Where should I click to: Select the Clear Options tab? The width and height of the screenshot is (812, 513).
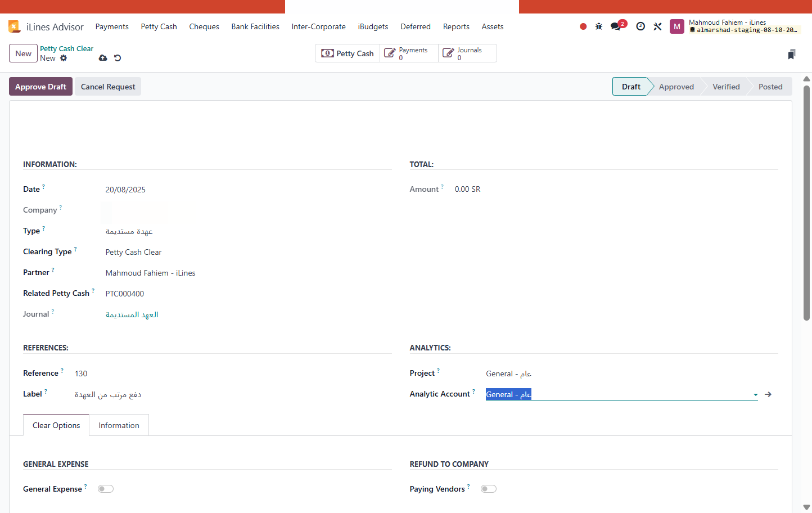pyautogui.click(x=56, y=425)
